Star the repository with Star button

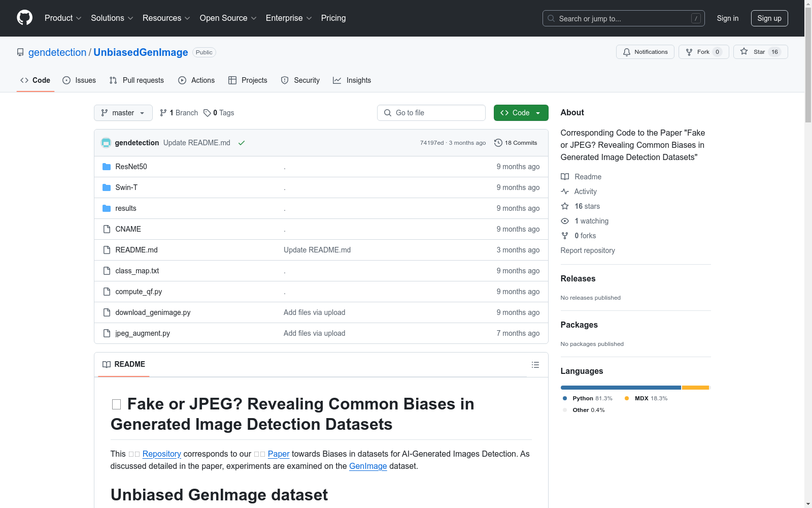pos(760,52)
